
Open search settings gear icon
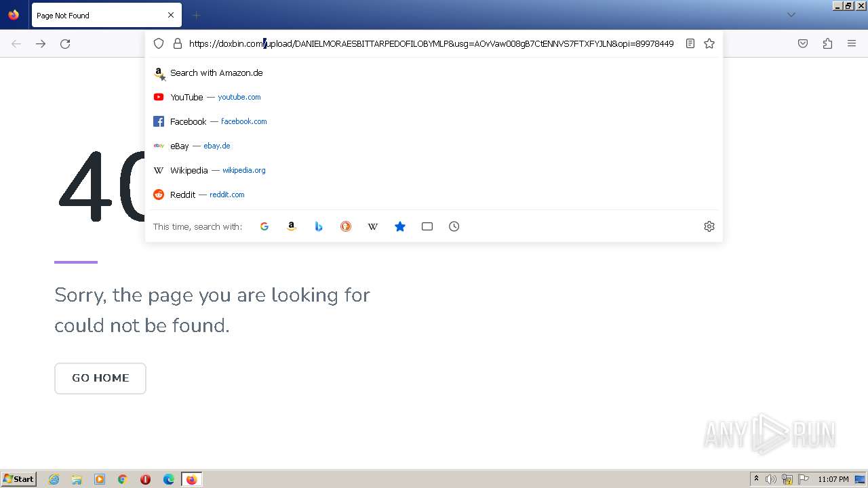click(x=709, y=226)
